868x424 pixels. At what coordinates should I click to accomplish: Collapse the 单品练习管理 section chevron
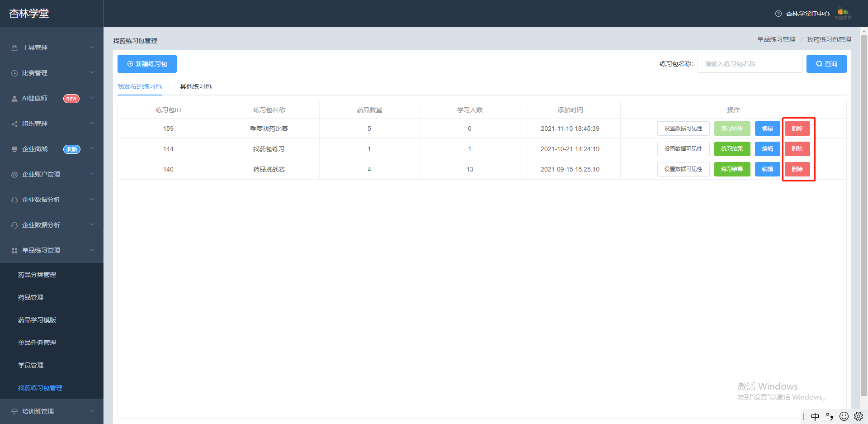pos(92,250)
